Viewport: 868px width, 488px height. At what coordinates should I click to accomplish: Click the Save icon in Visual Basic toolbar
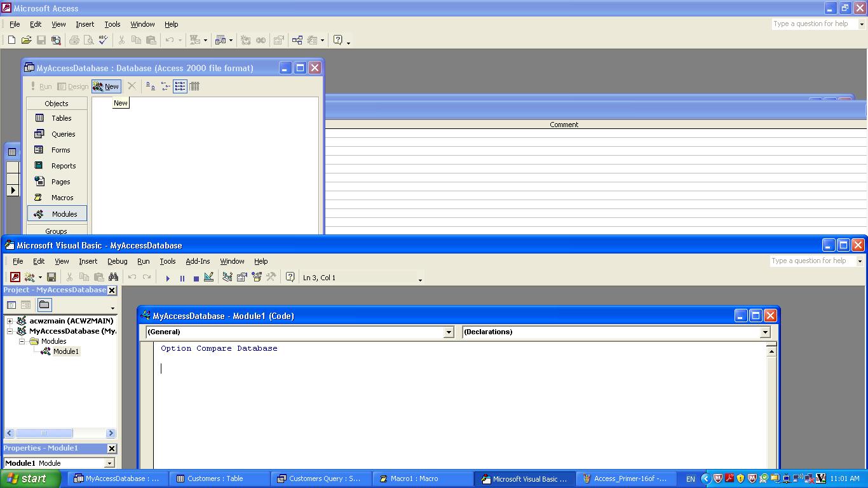click(51, 278)
